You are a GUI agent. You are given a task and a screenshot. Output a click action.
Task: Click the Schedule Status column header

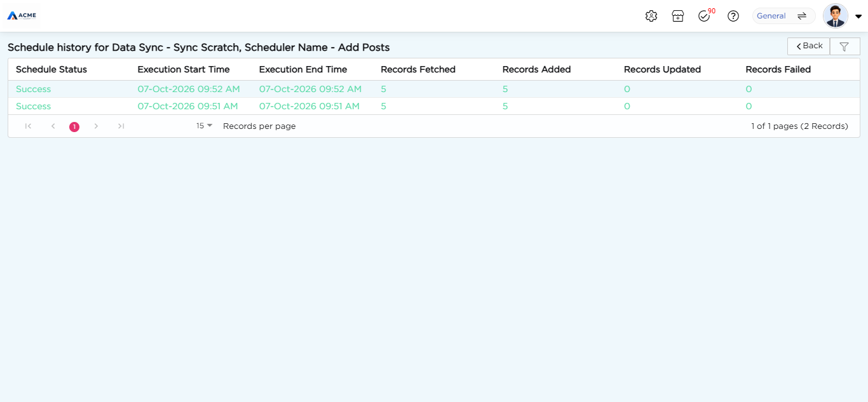(51, 69)
